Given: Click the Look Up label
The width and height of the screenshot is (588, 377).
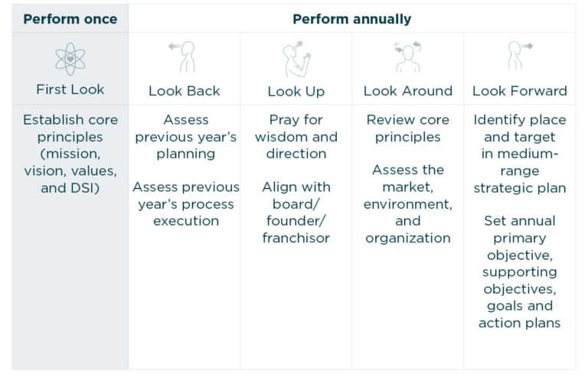Looking at the screenshot, I should tap(296, 91).
